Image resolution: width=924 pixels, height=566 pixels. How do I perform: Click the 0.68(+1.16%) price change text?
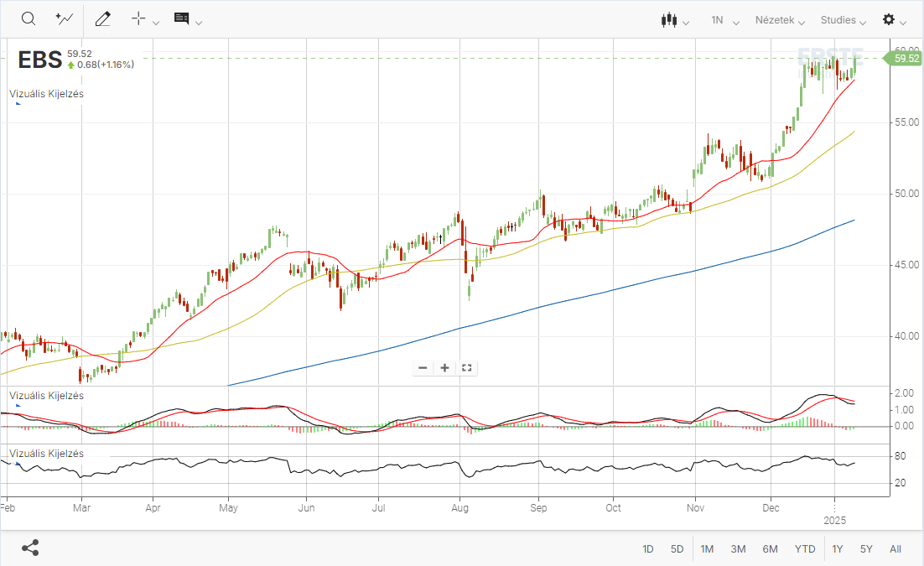click(x=106, y=65)
